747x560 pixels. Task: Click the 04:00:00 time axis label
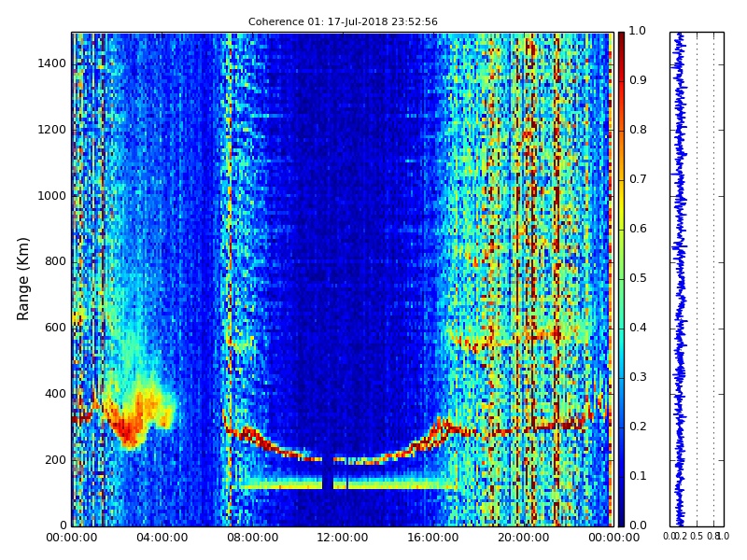162,538
